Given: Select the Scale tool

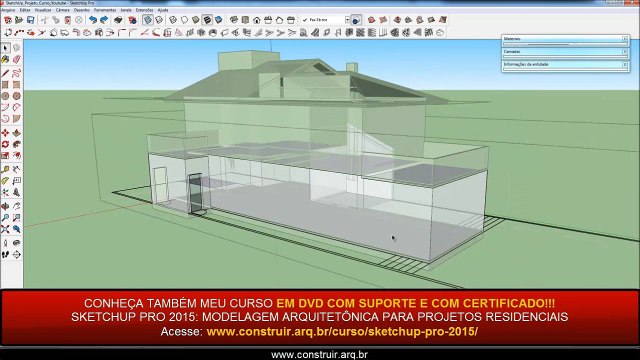Looking at the screenshot, I should (5, 156).
